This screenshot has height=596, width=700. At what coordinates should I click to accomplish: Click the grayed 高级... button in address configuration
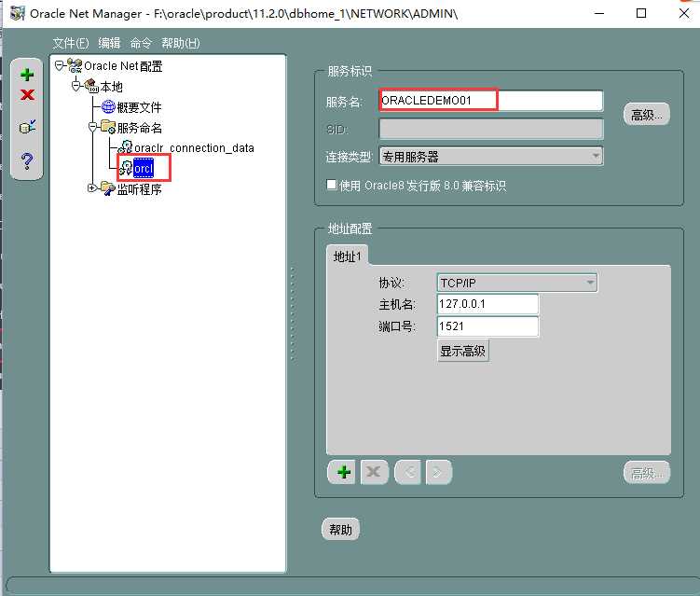646,473
